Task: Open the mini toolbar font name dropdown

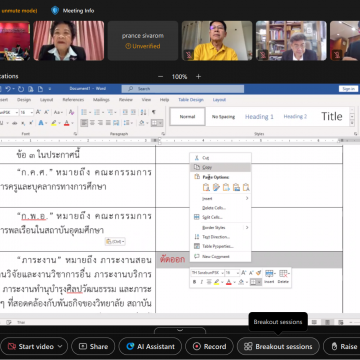Action: [x=222, y=273]
